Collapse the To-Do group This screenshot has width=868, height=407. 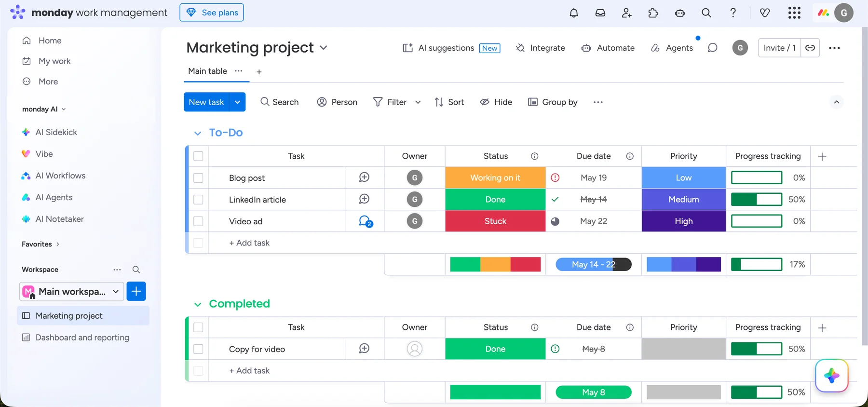197,133
